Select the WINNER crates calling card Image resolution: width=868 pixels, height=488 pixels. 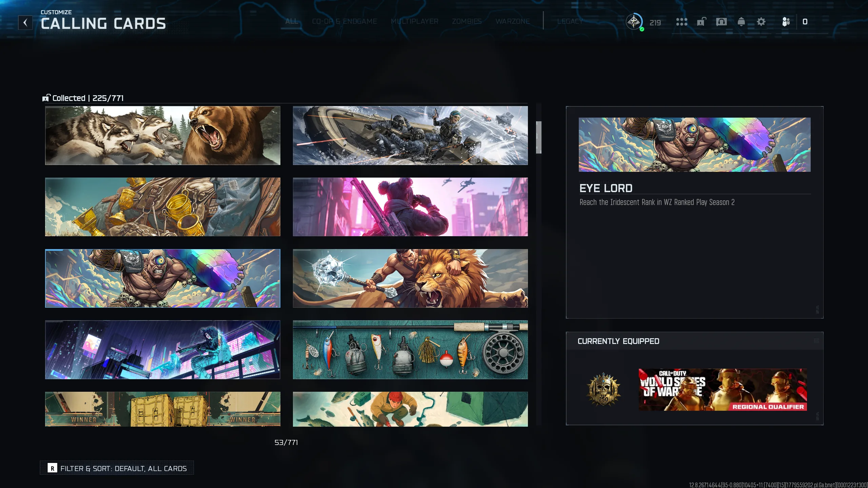coord(163,409)
